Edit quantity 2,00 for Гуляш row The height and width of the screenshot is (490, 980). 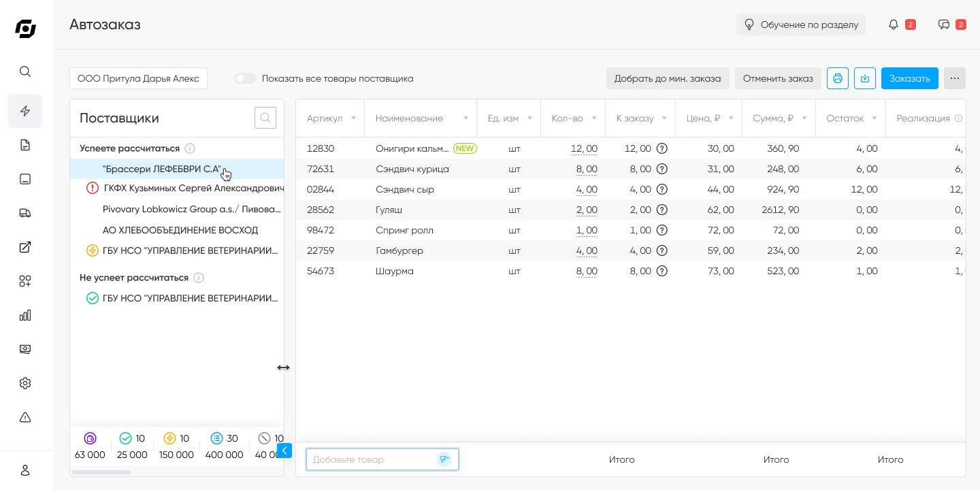[587, 210]
